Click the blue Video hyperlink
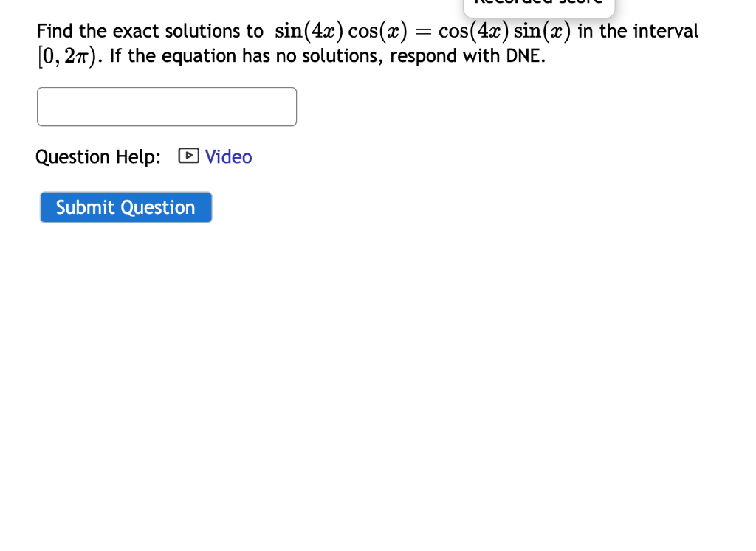This screenshot has height=551, width=756. tap(228, 156)
